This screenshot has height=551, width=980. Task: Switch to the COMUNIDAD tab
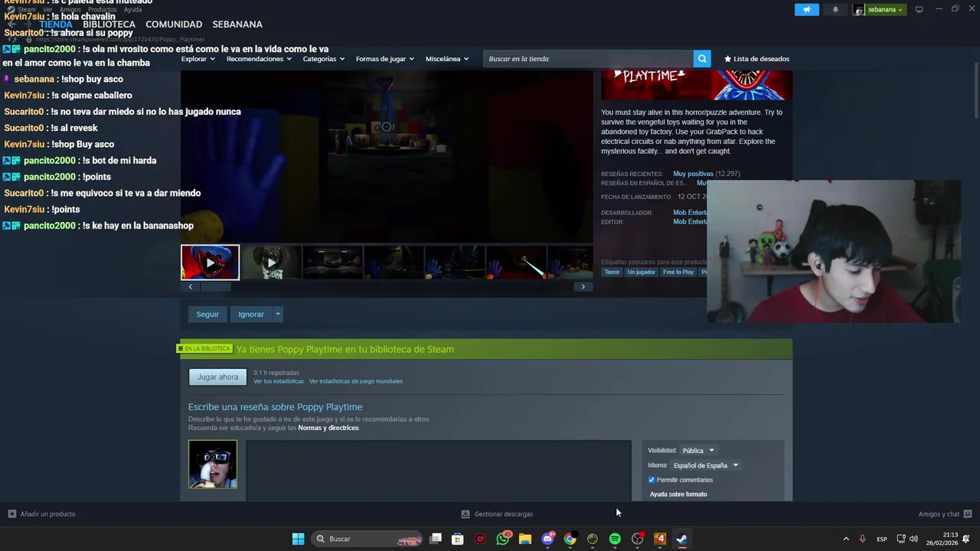point(174,24)
